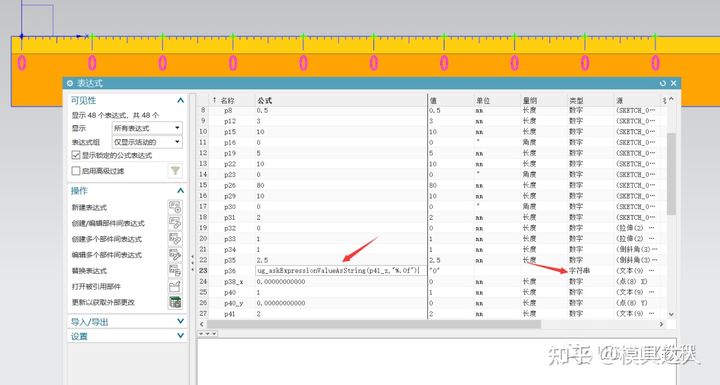Sort by the 名称 column header

[227, 100]
